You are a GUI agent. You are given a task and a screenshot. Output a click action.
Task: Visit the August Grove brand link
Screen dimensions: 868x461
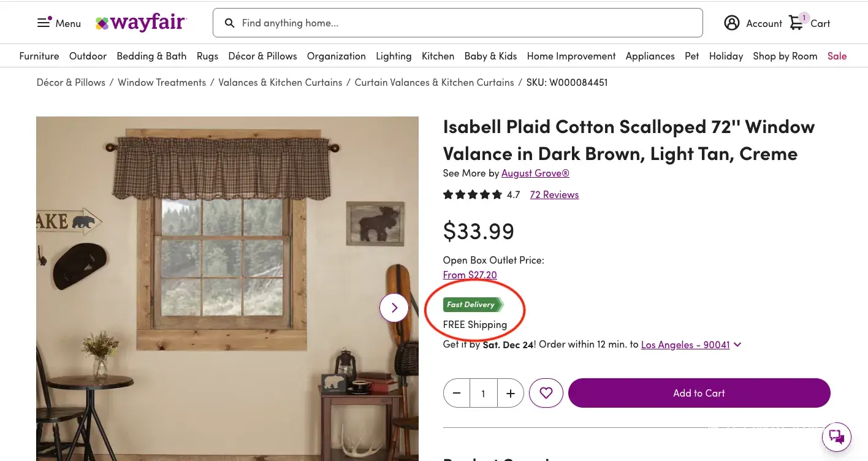tap(535, 173)
